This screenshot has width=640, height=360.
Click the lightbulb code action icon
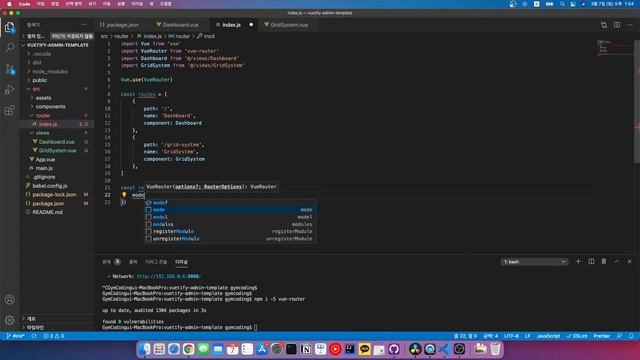(124, 195)
